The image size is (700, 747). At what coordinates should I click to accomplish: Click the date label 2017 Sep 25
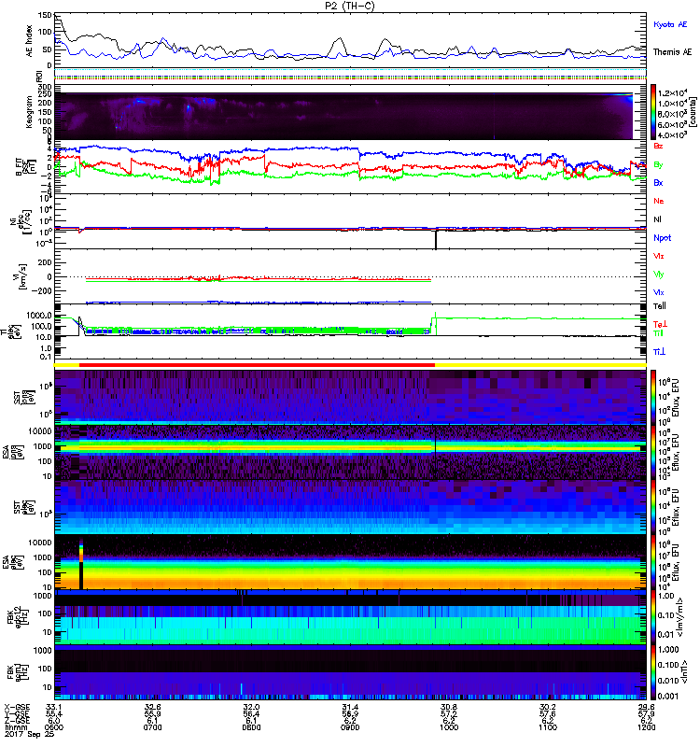(x=29, y=734)
